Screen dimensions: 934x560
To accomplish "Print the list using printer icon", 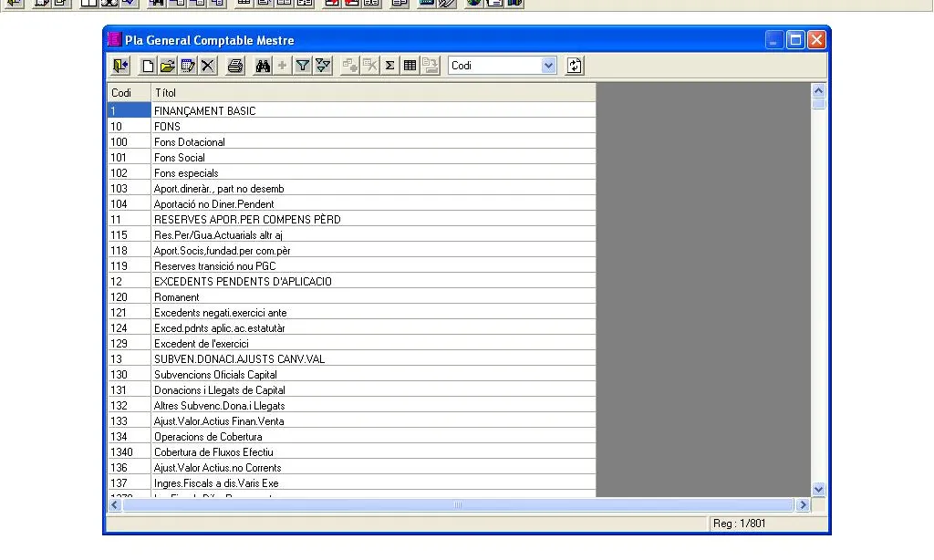I will 235,66.
